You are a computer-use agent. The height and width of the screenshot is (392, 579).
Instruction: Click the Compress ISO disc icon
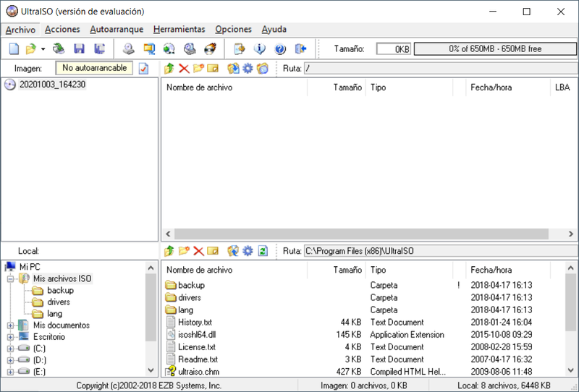169,48
